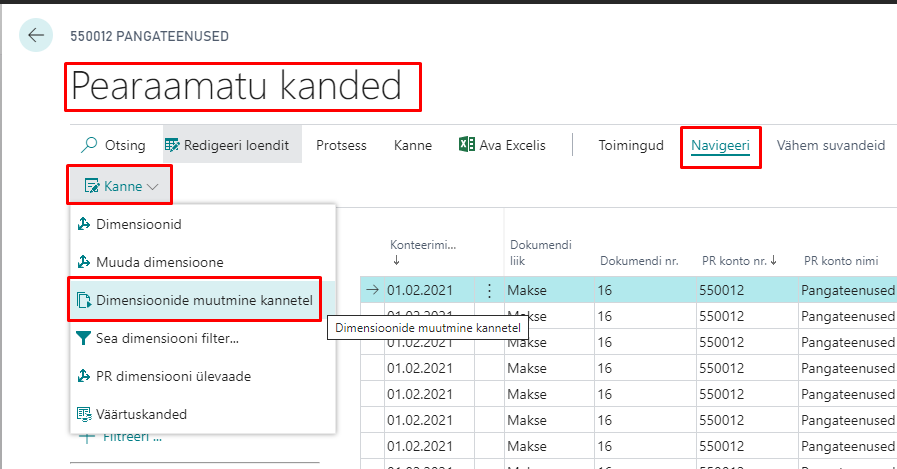
Task: Open the Protsess menu
Action: click(x=341, y=145)
